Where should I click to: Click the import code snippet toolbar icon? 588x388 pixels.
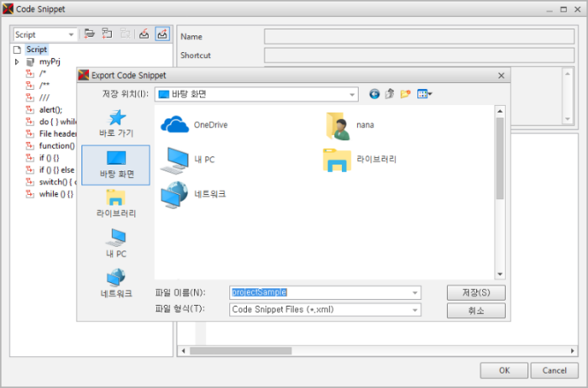(x=144, y=35)
